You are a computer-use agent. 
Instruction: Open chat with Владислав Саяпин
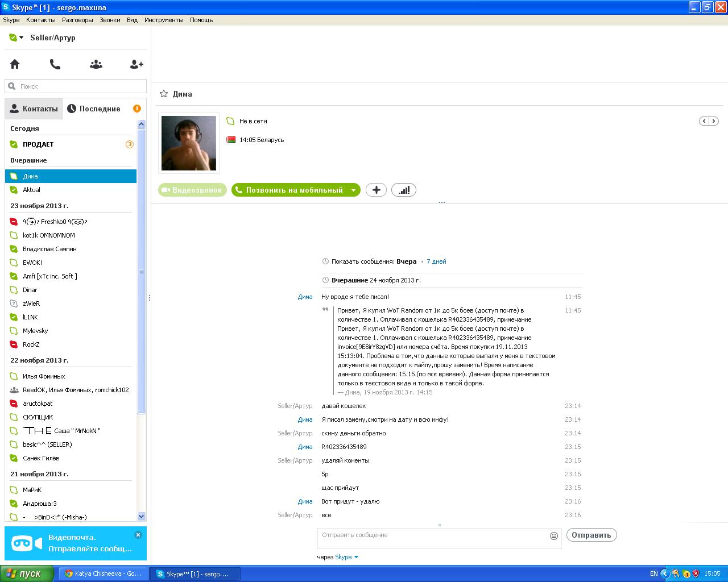point(71,249)
